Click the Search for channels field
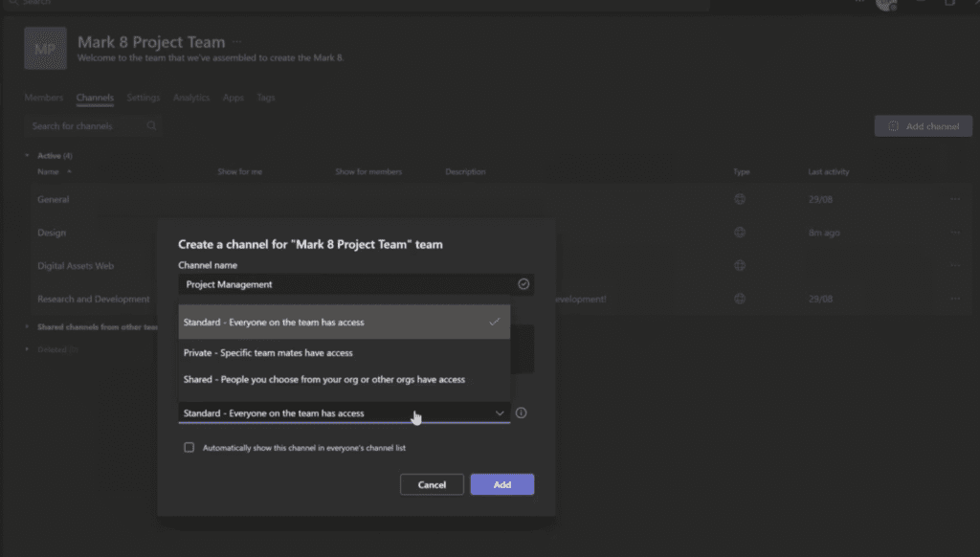This screenshot has height=557, width=980. [x=93, y=126]
